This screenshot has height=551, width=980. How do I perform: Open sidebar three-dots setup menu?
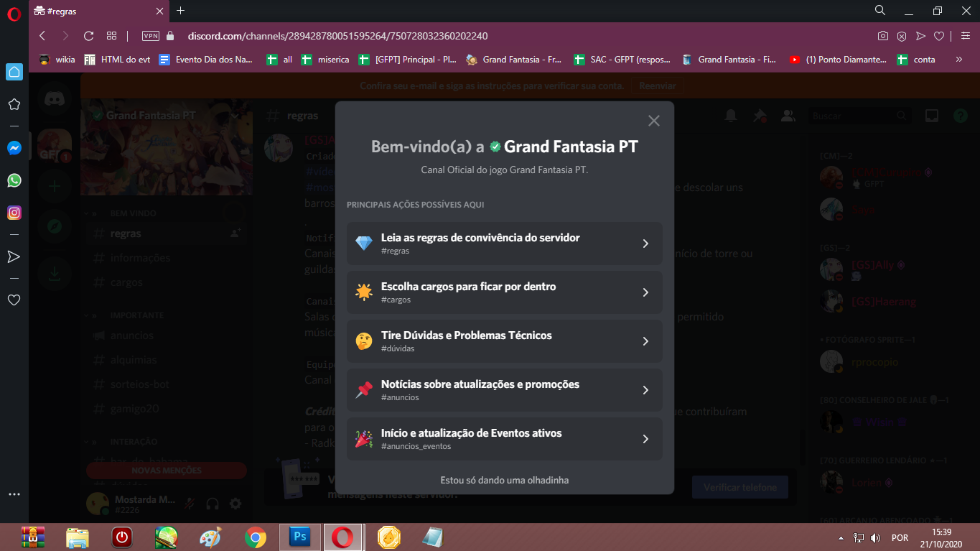(14, 494)
